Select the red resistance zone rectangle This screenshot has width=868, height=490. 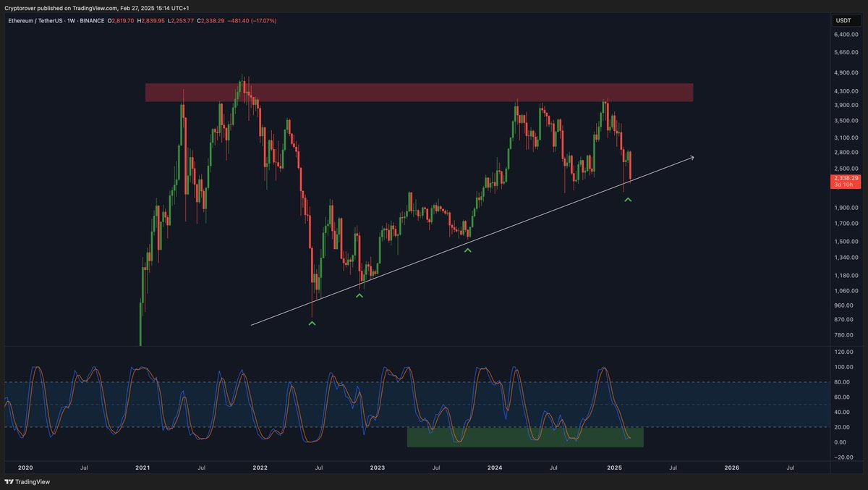419,93
